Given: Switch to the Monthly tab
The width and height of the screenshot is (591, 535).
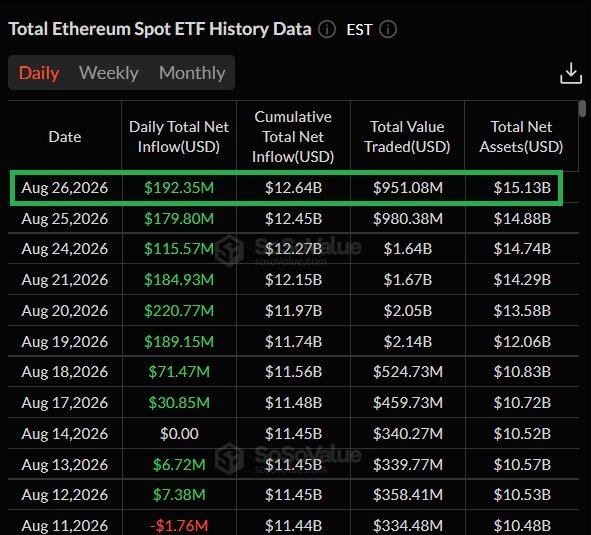Looking at the screenshot, I should pyautogui.click(x=192, y=73).
